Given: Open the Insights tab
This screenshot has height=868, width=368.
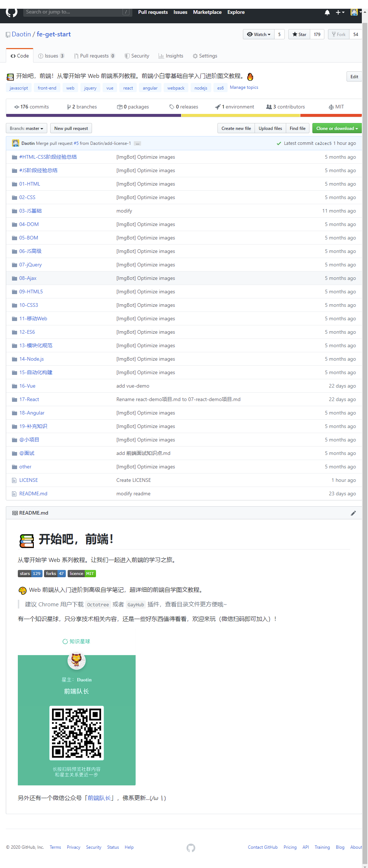Looking at the screenshot, I should (171, 56).
